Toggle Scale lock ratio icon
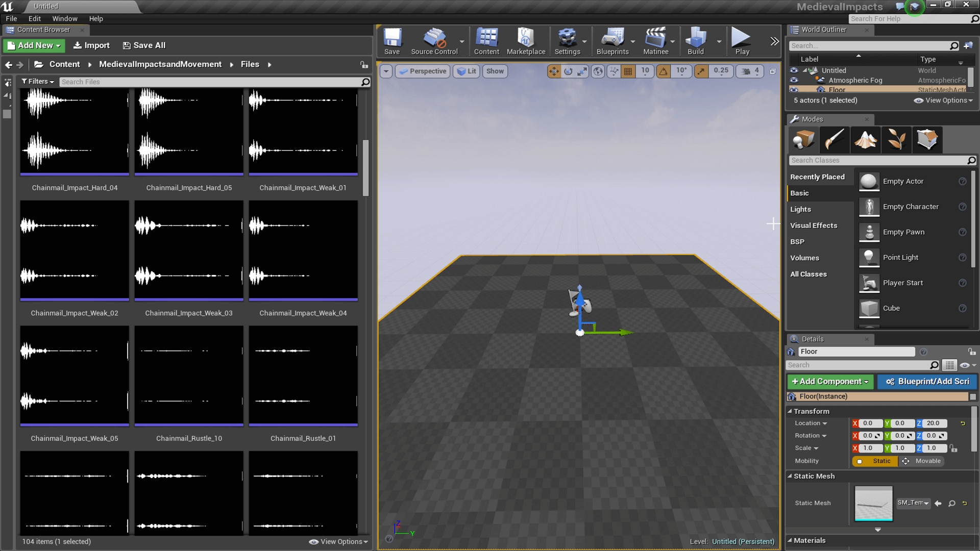This screenshot has width=980, height=551. [x=953, y=448]
